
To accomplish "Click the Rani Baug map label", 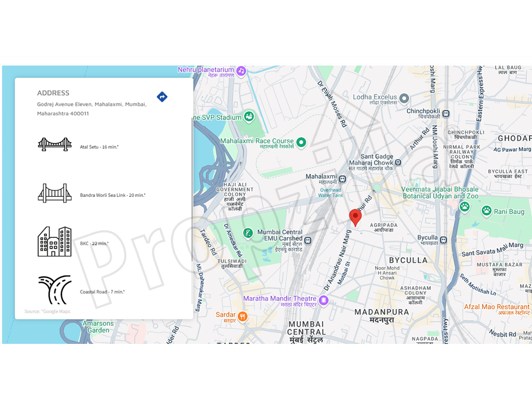I will (509, 211).
